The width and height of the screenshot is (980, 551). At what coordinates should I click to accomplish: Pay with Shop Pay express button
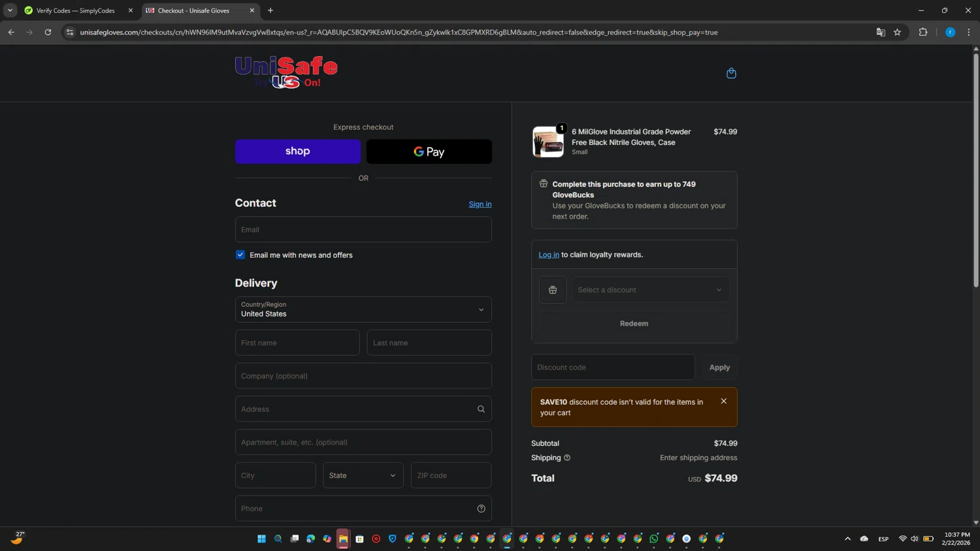click(x=297, y=151)
